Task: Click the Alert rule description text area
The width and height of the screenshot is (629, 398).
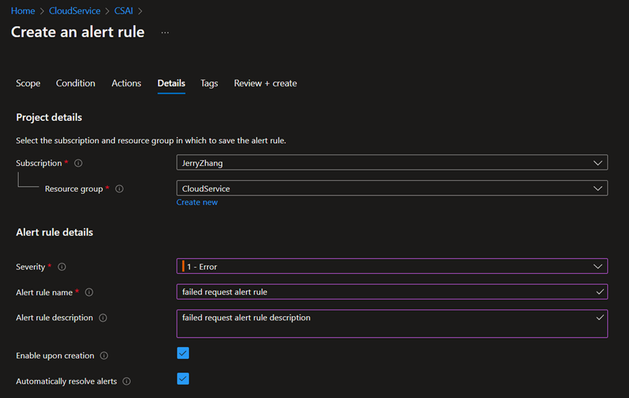Action: (392, 323)
